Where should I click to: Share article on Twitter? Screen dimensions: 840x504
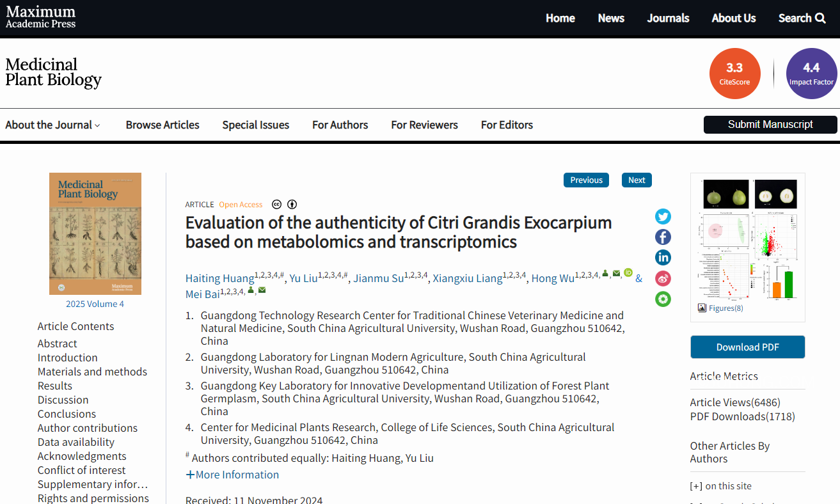[x=663, y=217]
